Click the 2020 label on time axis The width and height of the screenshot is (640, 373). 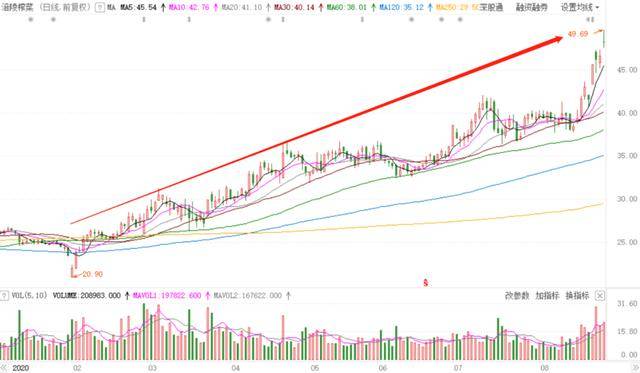coord(20,368)
